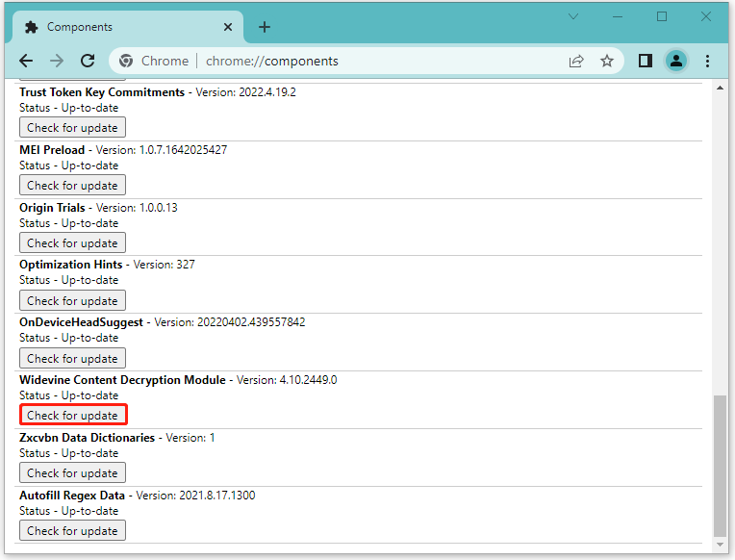Click version text 2021.8.17.1300
Screen dimensions: 735x560
coord(217,496)
